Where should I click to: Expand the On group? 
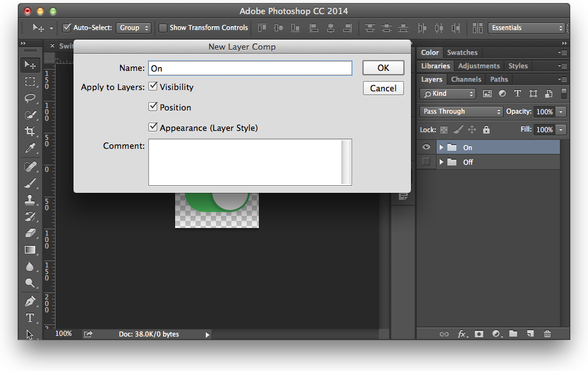click(x=442, y=148)
